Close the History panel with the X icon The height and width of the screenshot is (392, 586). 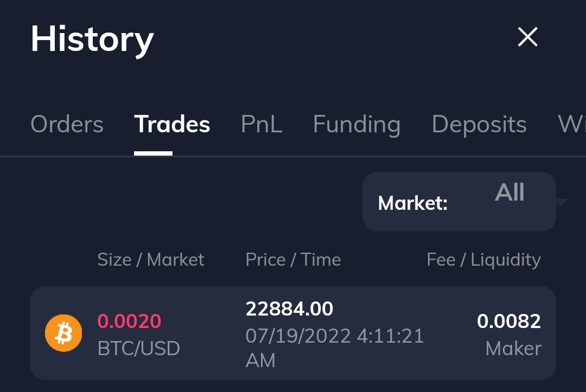coord(528,36)
